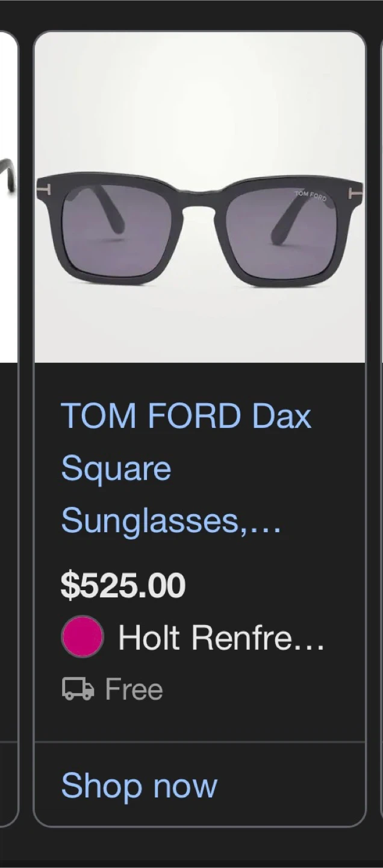Click the Free shipping label
Screen dimensions: 383x868
coord(134,690)
